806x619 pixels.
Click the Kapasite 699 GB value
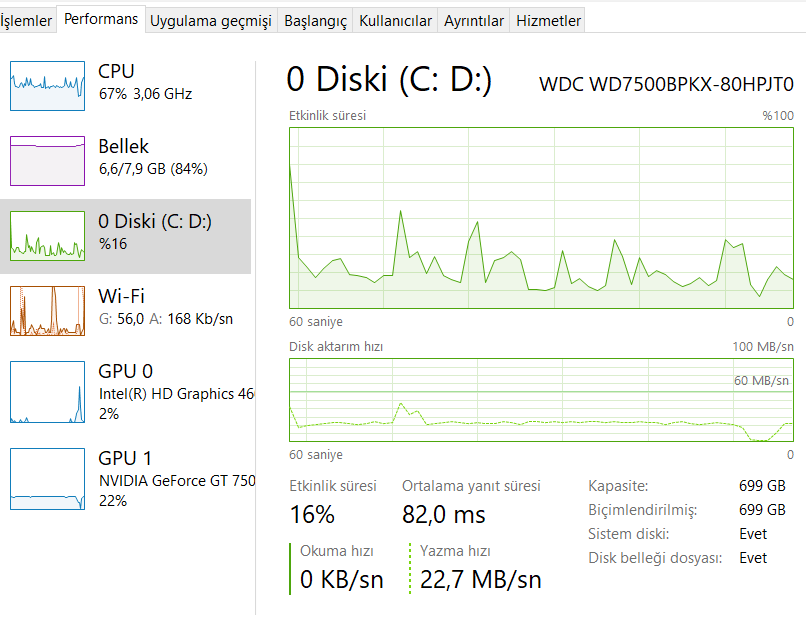[762, 486]
